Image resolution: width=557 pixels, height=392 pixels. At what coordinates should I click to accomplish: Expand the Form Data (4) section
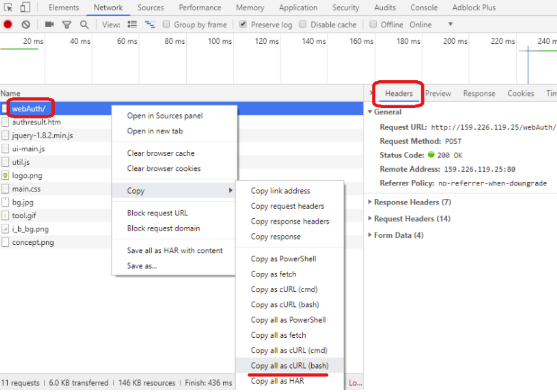click(x=398, y=235)
